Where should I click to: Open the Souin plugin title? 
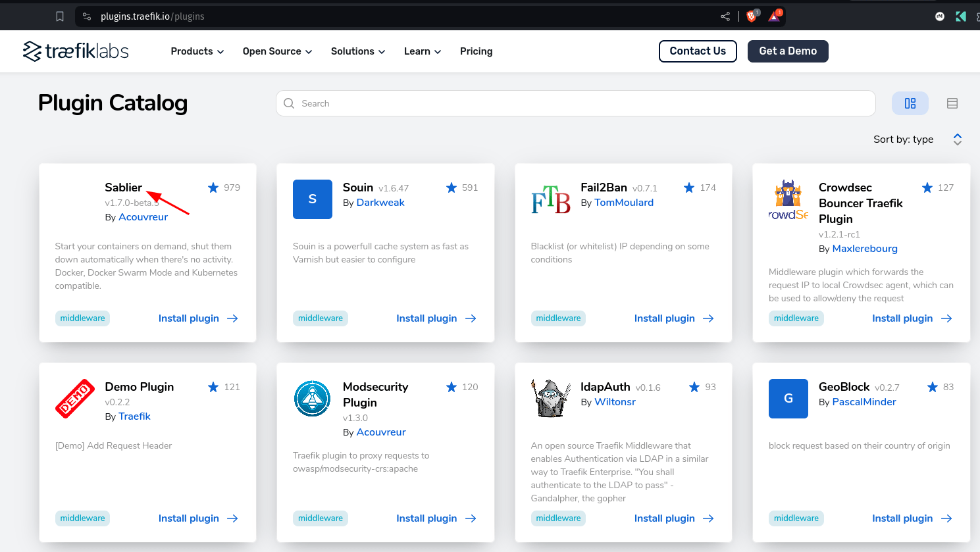tap(358, 188)
